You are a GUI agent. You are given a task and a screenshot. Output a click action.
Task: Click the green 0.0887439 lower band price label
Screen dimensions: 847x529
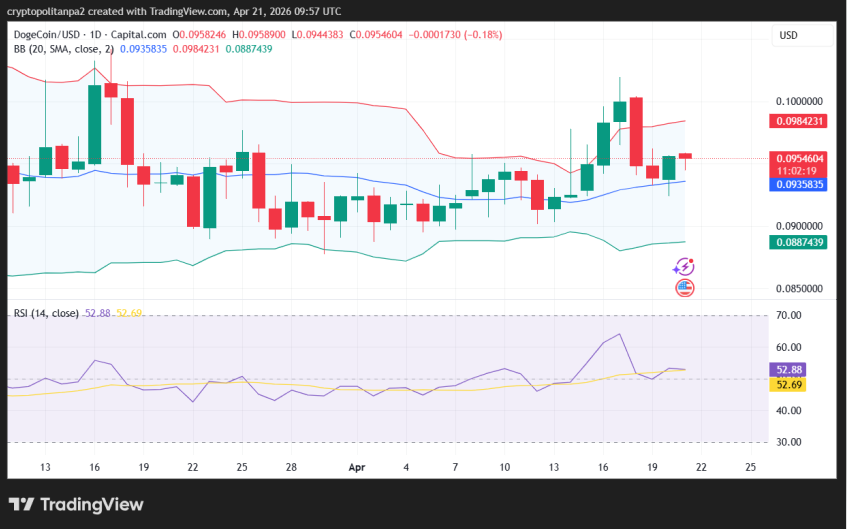tap(800, 243)
